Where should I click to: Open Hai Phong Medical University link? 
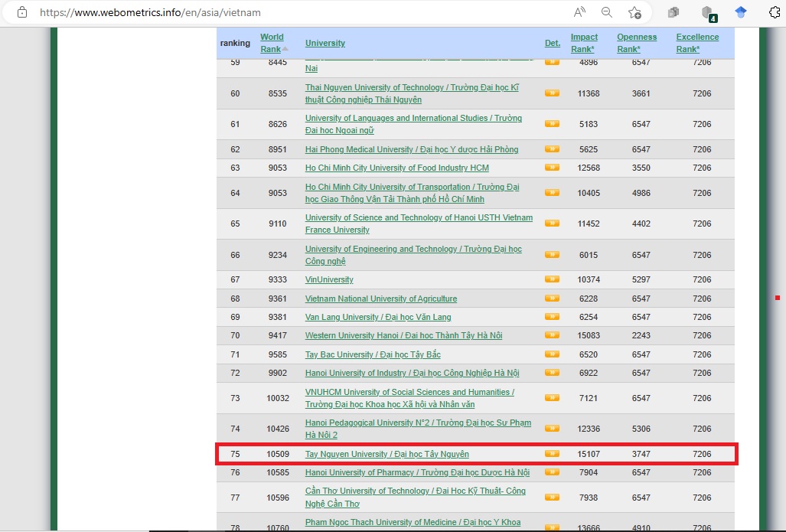point(412,149)
